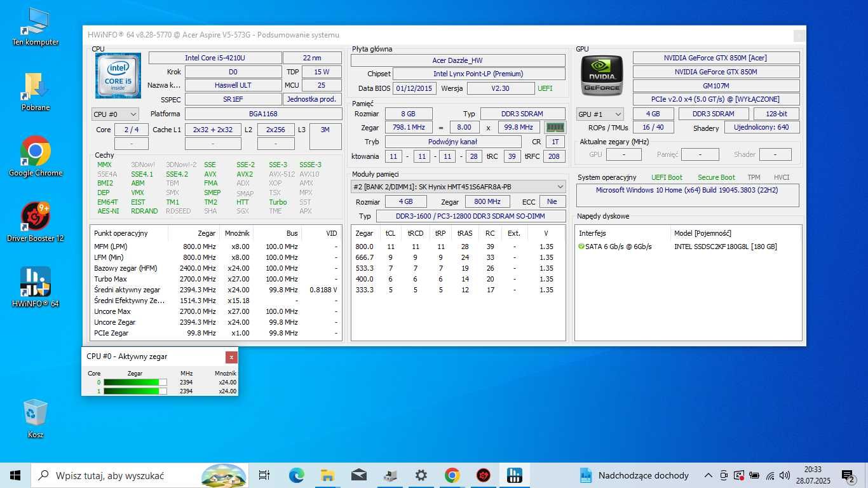
Task: Click the BIOS version V2.30 field
Action: click(x=501, y=88)
